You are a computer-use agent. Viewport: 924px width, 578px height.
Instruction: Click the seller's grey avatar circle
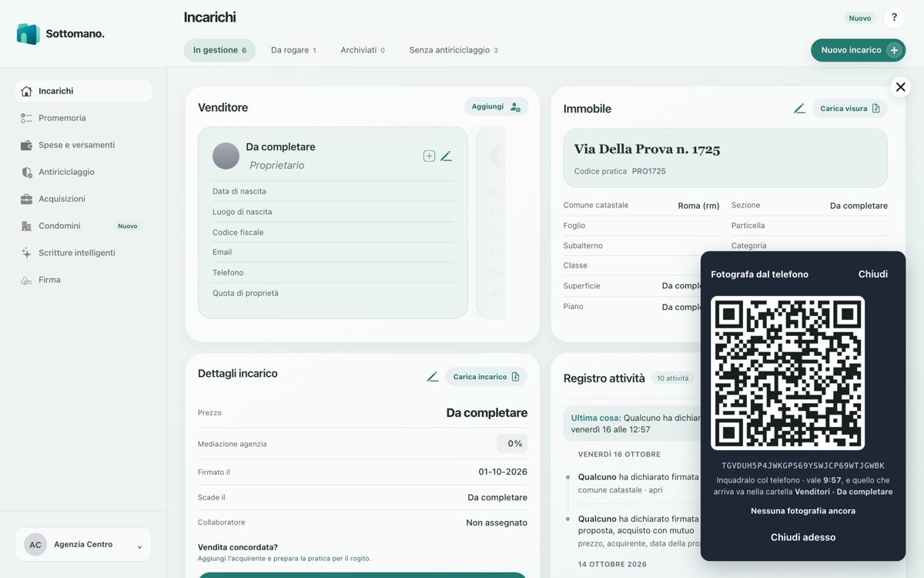tap(226, 156)
